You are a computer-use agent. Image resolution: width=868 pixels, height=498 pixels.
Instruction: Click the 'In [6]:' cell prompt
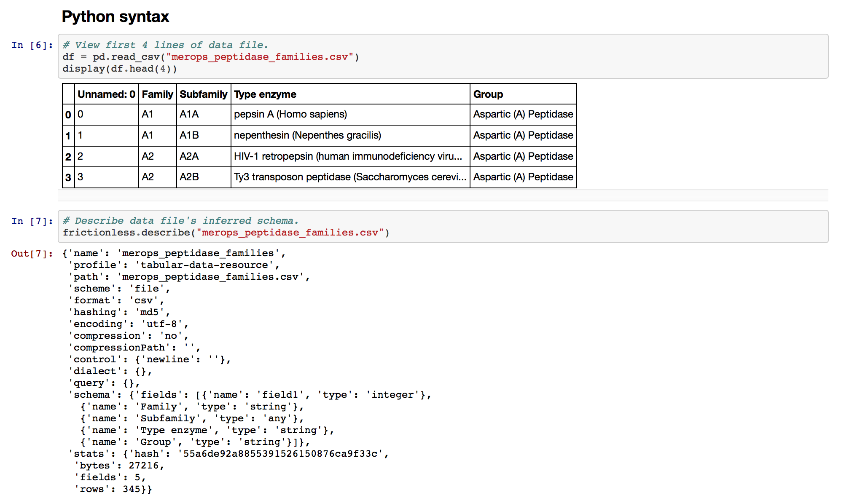(x=32, y=45)
